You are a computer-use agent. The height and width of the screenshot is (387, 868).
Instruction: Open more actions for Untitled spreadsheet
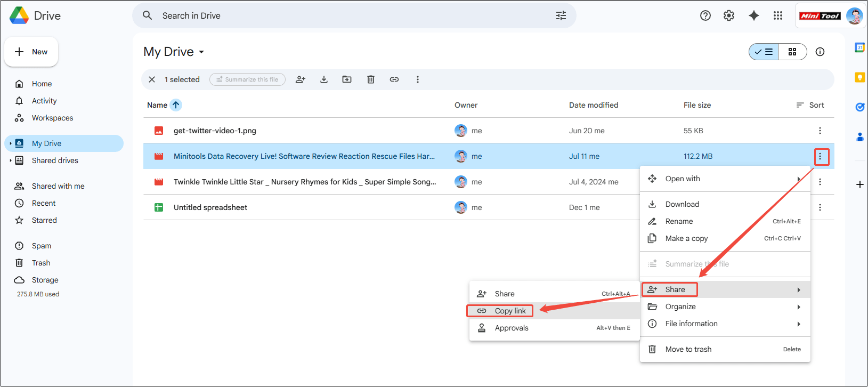point(820,207)
